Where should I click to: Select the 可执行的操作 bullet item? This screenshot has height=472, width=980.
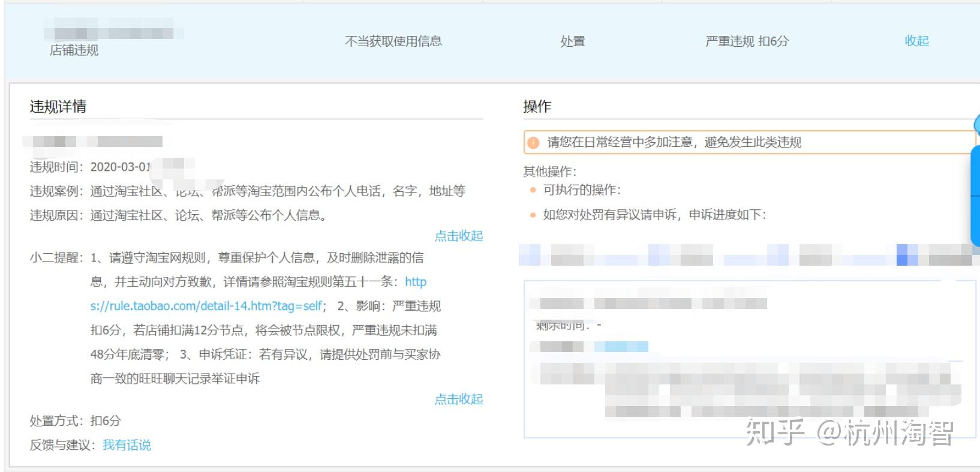pyautogui.click(x=582, y=190)
